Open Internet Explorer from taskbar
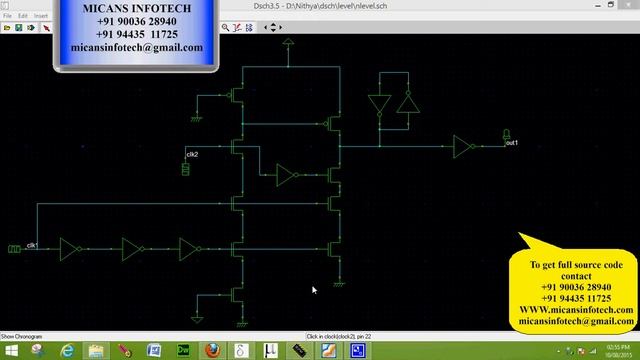Screen dimensions: 640x360 [x=67, y=351]
